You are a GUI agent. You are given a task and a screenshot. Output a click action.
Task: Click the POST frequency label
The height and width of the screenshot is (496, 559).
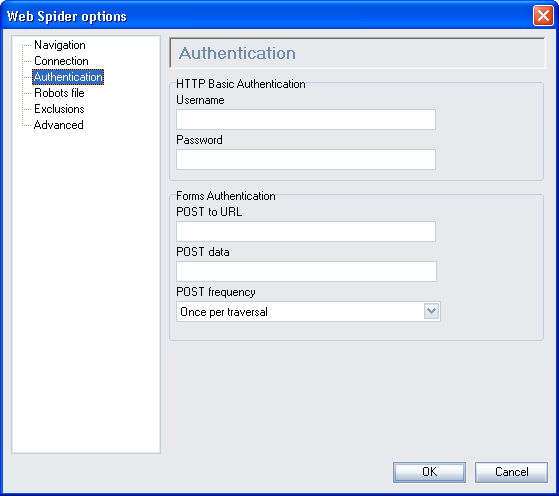(x=216, y=292)
